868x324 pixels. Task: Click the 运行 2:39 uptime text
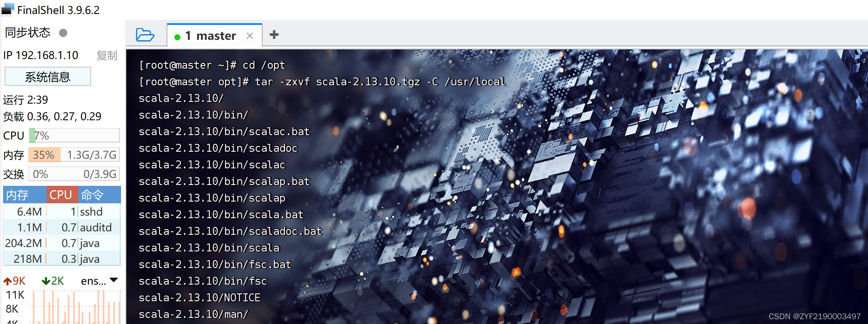25,100
